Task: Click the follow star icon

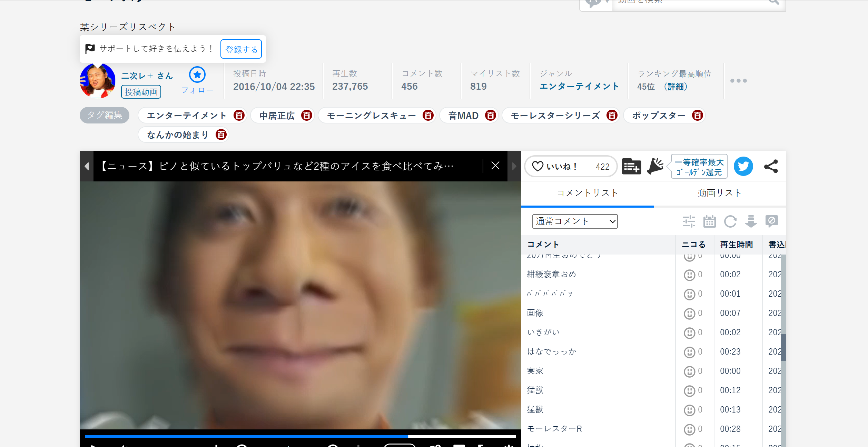Action: (197, 74)
